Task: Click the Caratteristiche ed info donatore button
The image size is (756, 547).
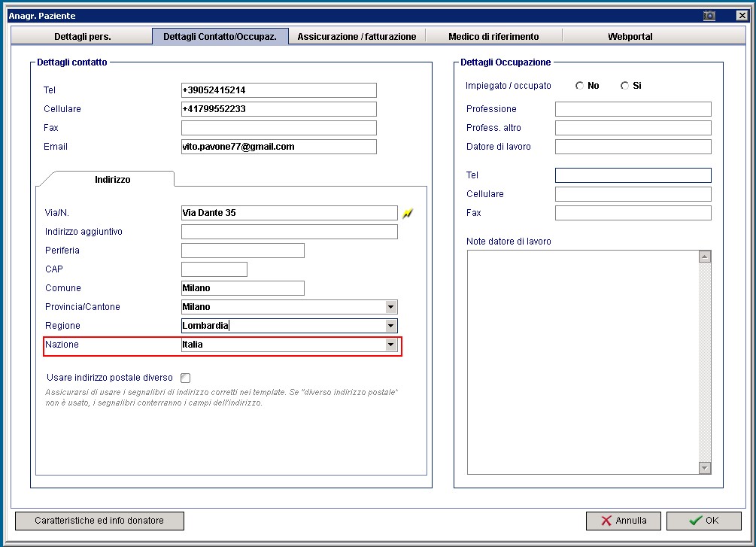Action: (x=99, y=521)
